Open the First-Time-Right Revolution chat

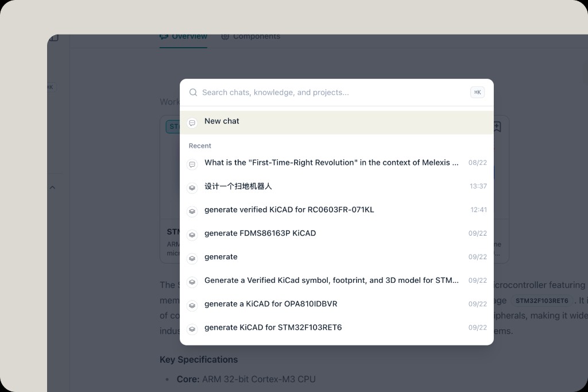(336, 163)
